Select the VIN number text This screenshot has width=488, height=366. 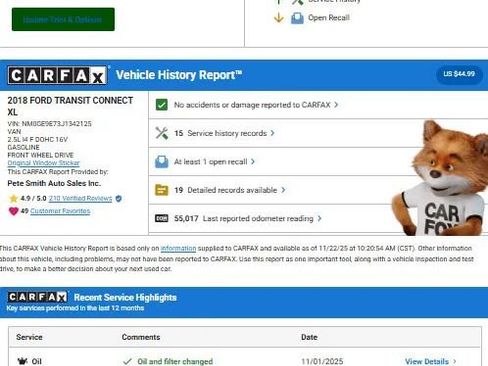click(49, 124)
